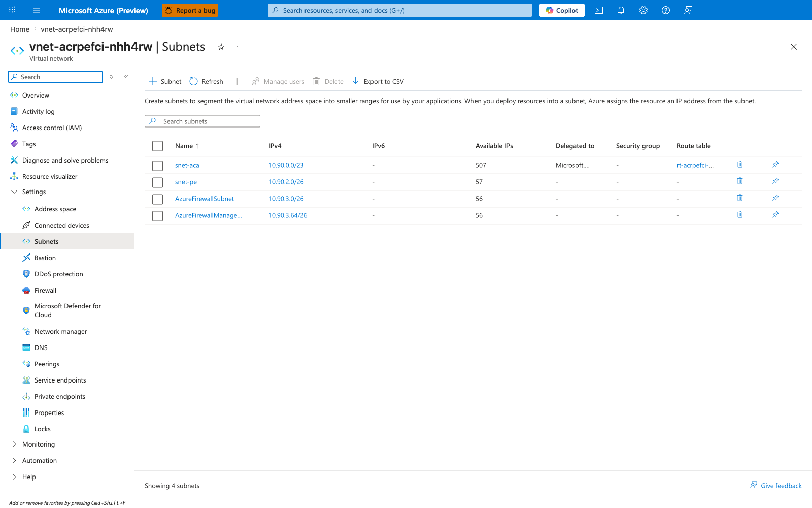Image resolution: width=812 pixels, height=508 pixels.
Task: Go to Peerings in the sidebar
Action: click(47, 364)
